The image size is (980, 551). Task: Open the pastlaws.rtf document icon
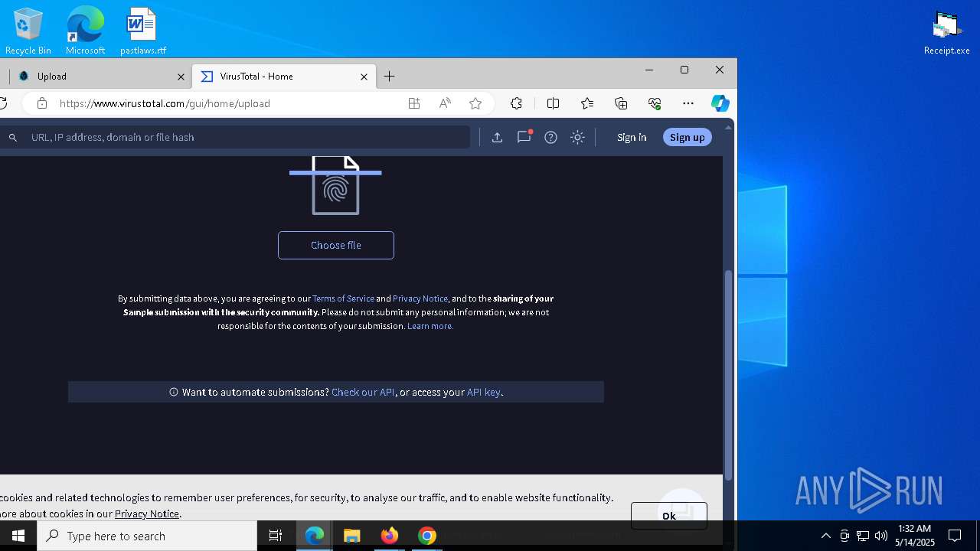[x=142, y=31]
